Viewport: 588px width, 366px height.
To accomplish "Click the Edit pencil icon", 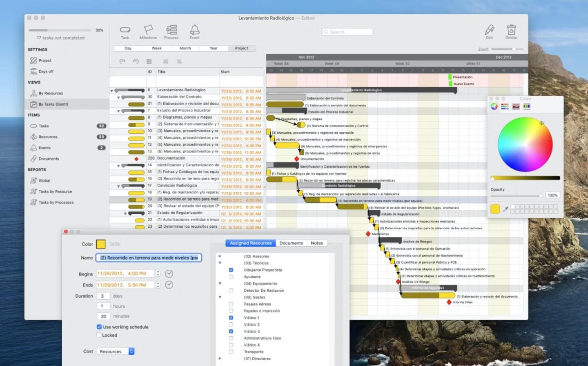I will tap(489, 30).
